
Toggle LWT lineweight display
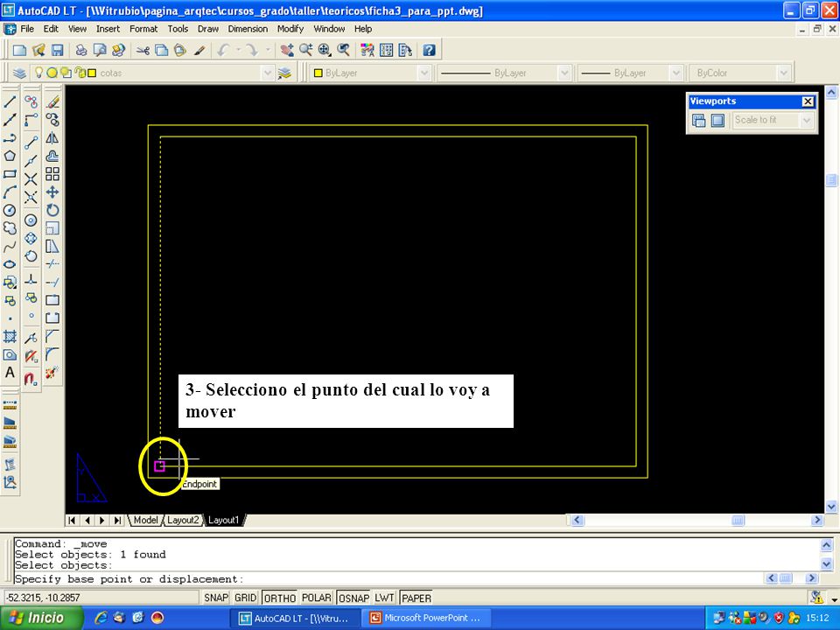pyautogui.click(x=384, y=598)
